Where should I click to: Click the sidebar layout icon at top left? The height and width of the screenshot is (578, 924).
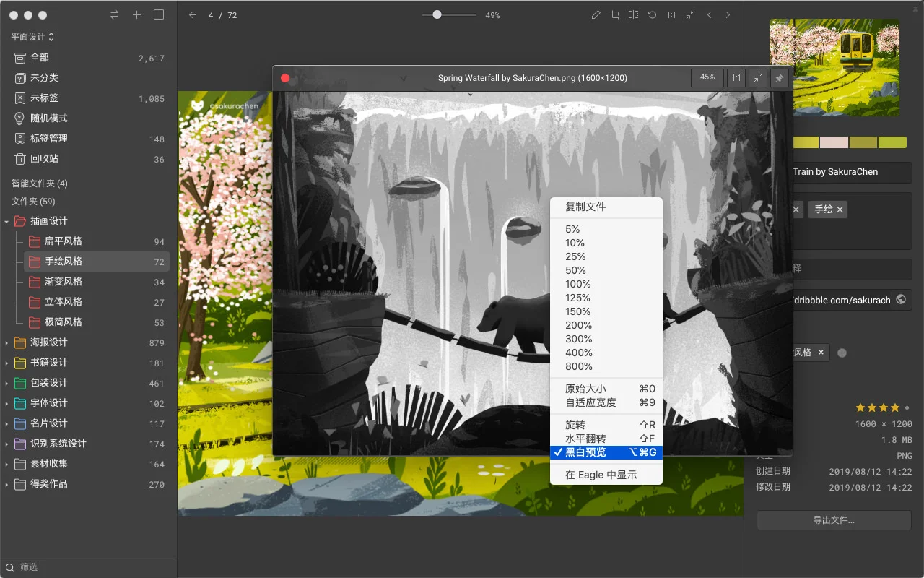(159, 15)
